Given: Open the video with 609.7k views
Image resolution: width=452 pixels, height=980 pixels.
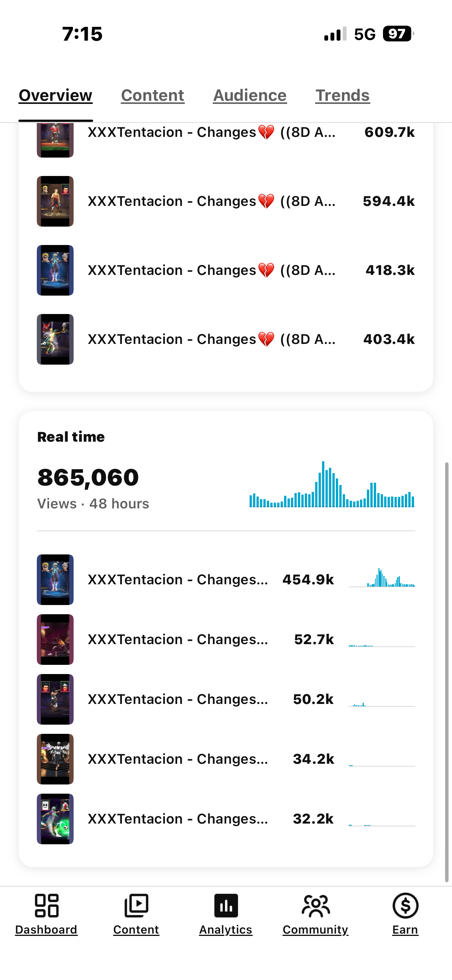Looking at the screenshot, I should pyautogui.click(x=211, y=133).
